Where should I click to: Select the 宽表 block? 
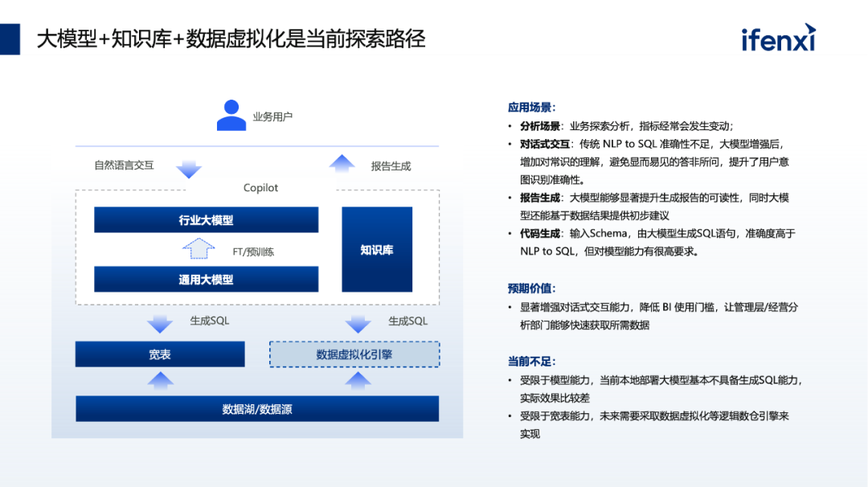(x=160, y=354)
